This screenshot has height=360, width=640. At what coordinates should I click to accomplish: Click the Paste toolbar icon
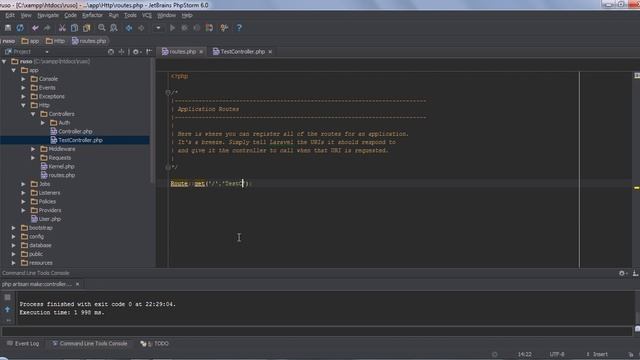click(87, 28)
